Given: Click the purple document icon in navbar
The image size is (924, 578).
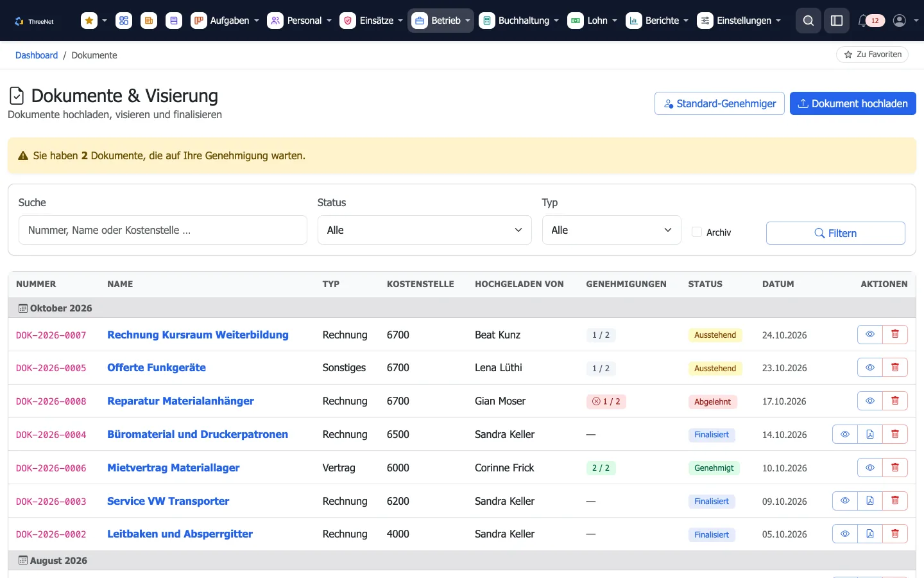Looking at the screenshot, I should pos(174,21).
